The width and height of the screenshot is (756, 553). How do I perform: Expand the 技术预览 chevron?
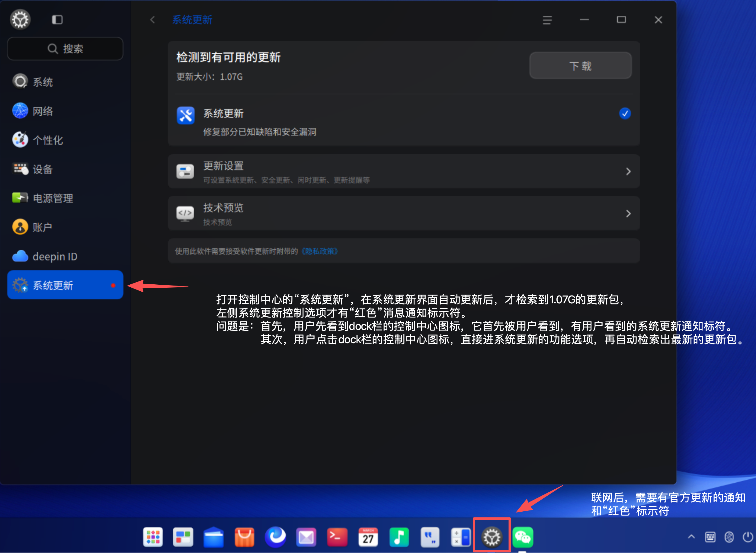(628, 214)
